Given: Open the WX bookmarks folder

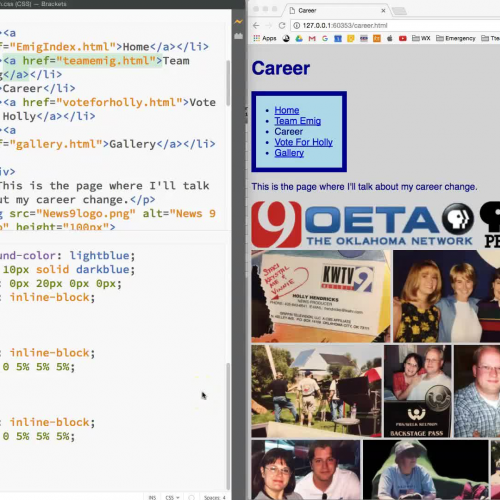Looking at the screenshot, I should pos(421,38).
